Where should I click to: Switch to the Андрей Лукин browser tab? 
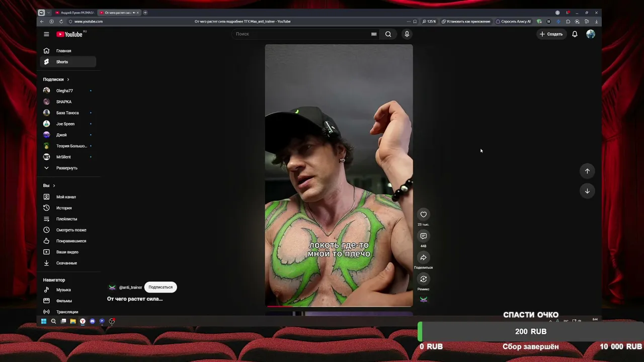click(x=74, y=13)
